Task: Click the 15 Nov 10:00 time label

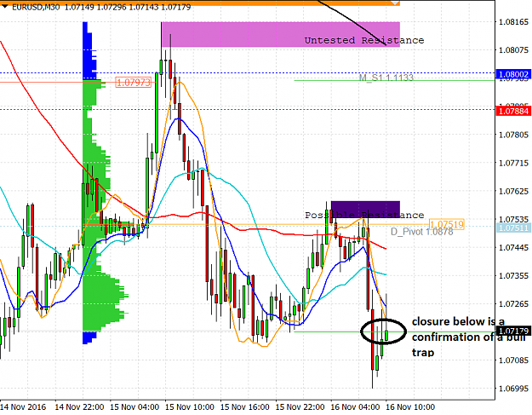Action: pos(190,406)
